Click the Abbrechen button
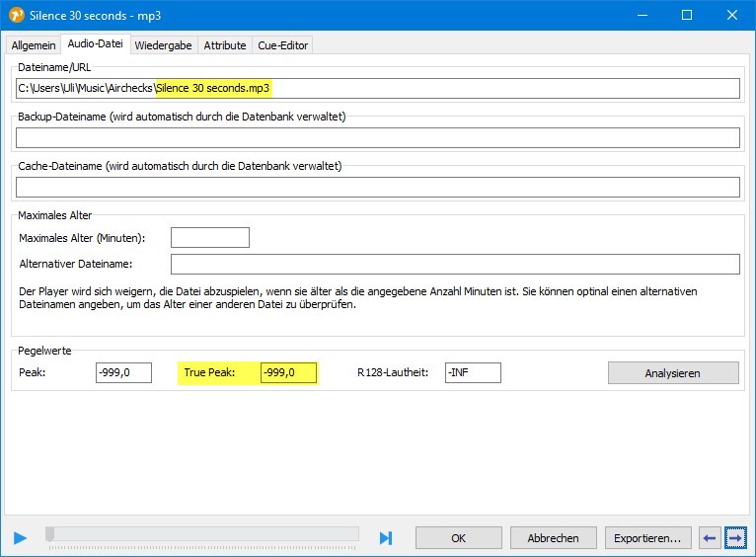The image size is (756, 557). pos(553,537)
